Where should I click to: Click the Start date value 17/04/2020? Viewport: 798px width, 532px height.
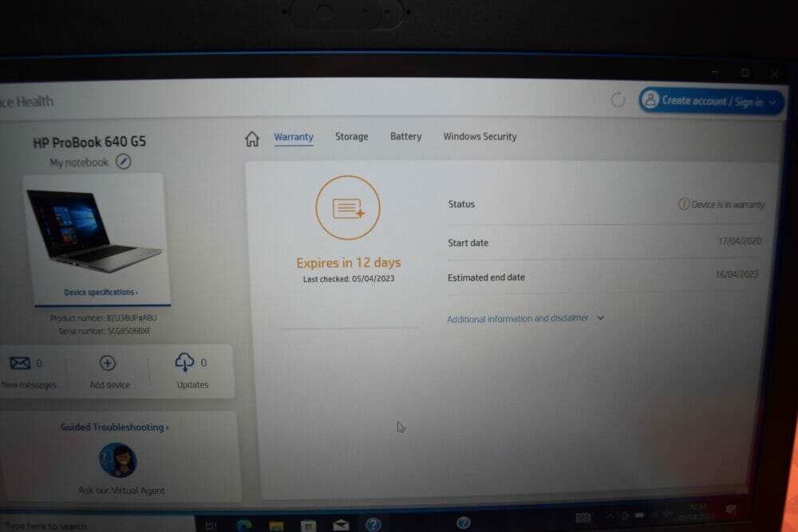click(740, 241)
